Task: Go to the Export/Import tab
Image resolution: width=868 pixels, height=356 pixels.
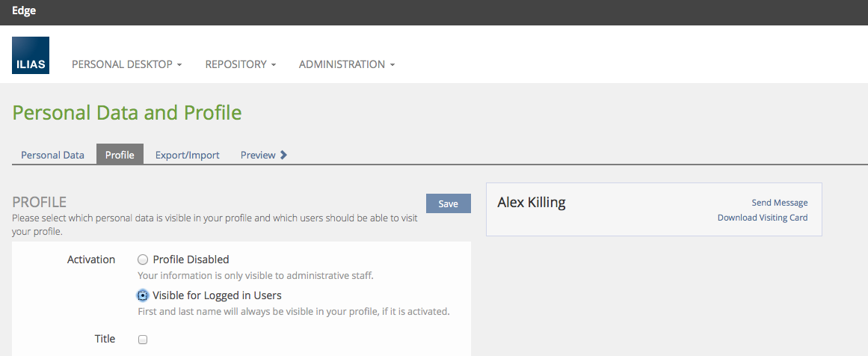Action: coord(187,155)
